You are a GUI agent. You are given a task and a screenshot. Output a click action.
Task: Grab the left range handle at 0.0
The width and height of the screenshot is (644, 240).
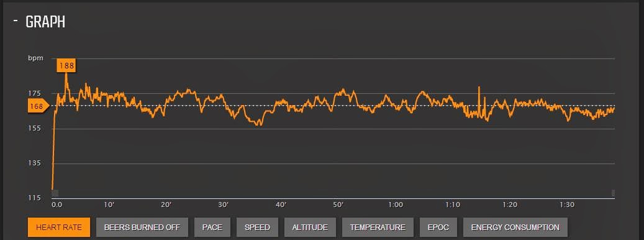click(x=55, y=193)
